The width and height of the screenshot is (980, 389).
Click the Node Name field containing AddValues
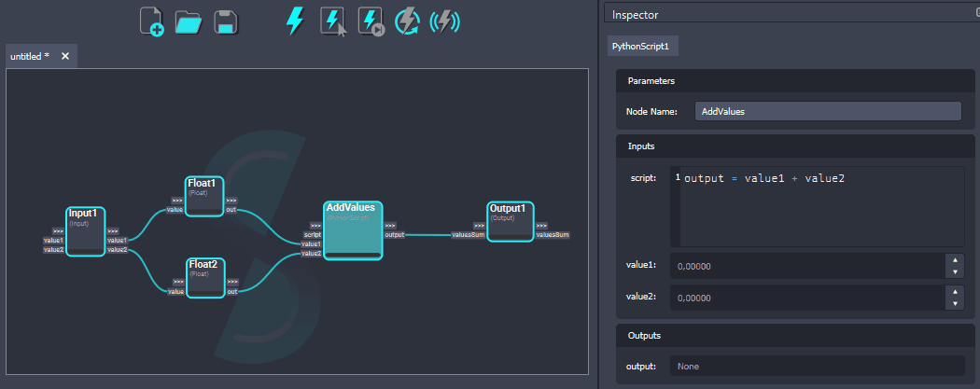[828, 111]
